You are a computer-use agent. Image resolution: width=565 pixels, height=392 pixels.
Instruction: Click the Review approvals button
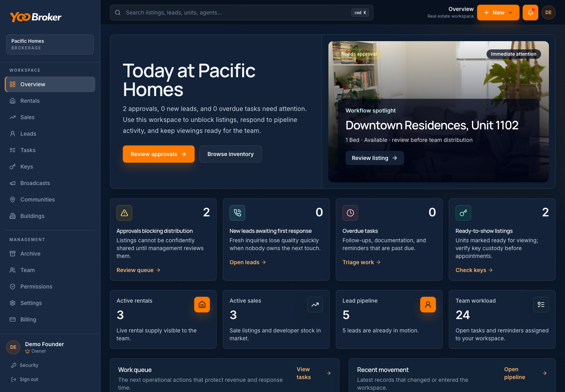tap(159, 154)
